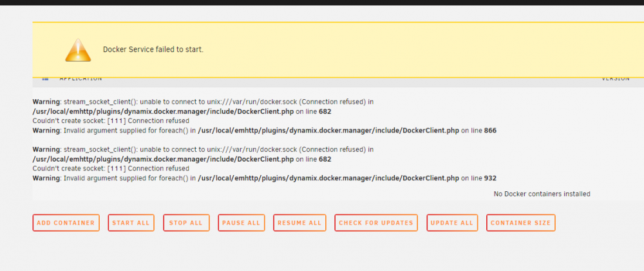Stop all containers using STOP ALL
Image resolution: width=644 pixels, height=271 pixels.
coord(186,223)
